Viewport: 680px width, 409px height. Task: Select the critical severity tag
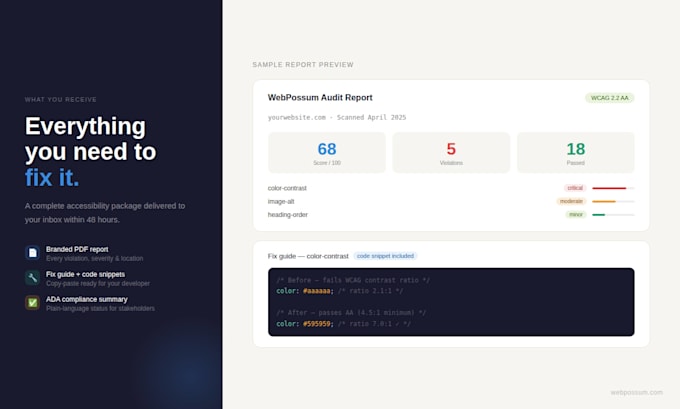575,188
